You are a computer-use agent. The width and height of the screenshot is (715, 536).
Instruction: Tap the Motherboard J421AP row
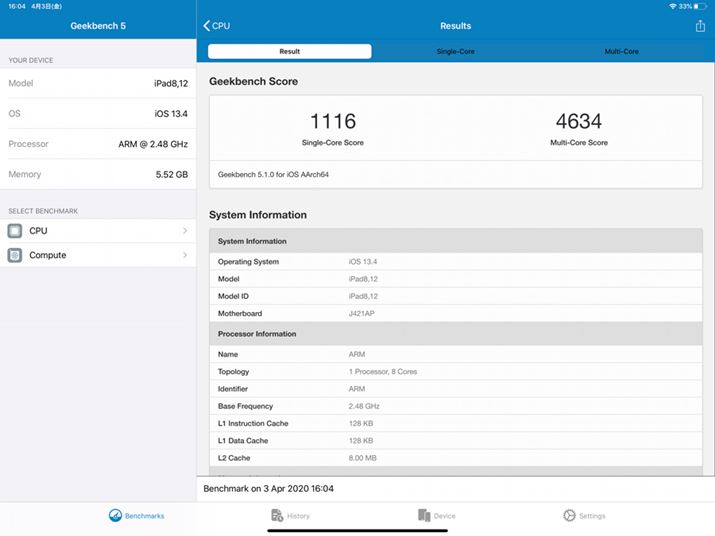(x=455, y=313)
